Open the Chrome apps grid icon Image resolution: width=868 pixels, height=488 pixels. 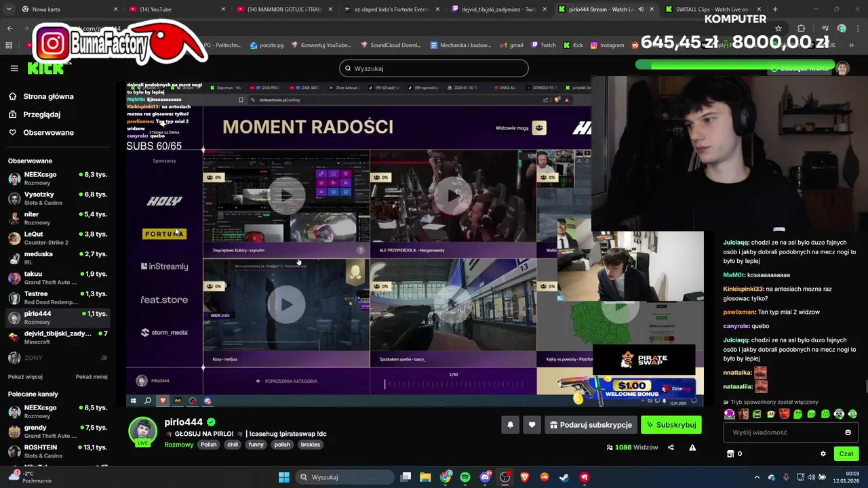coord(9,45)
